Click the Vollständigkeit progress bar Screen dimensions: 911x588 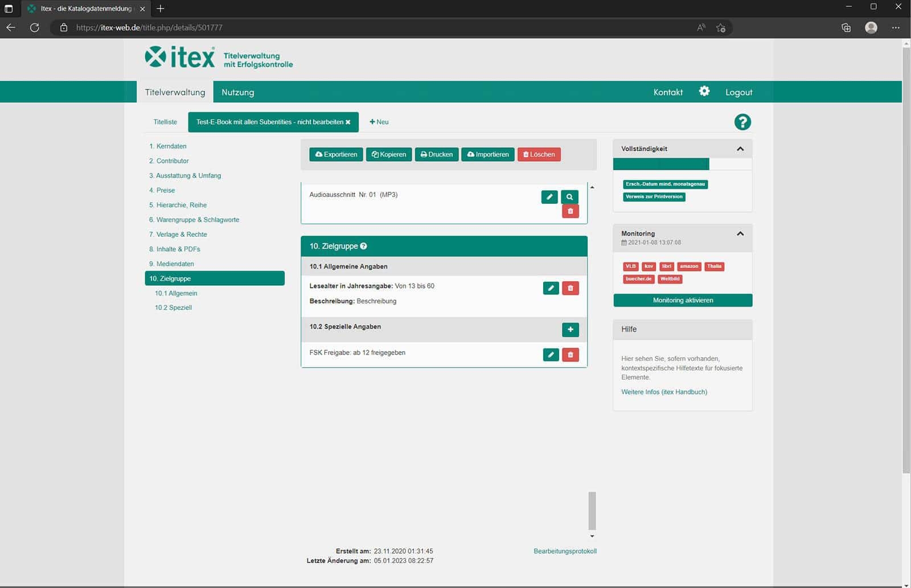(x=683, y=164)
